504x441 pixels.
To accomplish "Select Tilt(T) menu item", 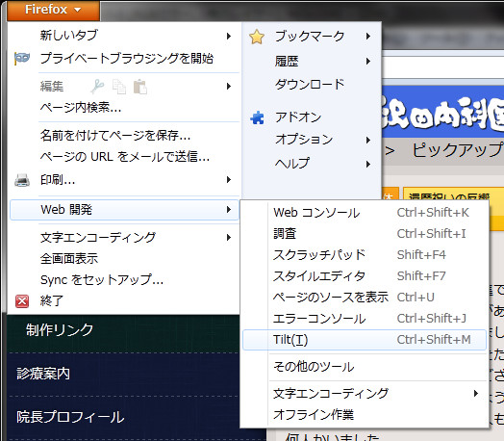I will pos(365,340).
